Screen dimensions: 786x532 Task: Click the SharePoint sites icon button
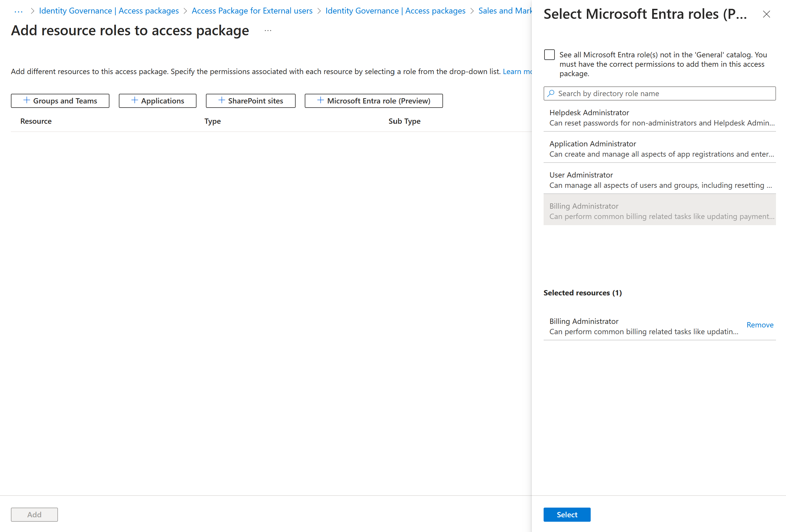(x=250, y=100)
